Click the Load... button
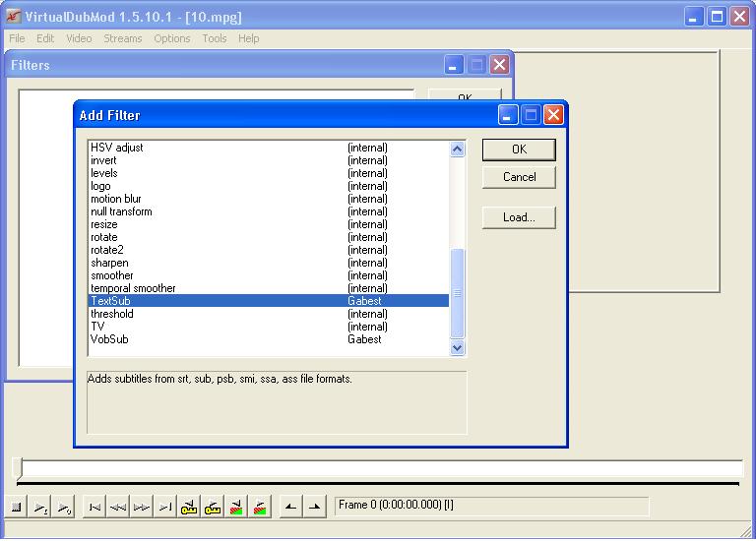 pyautogui.click(x=519, y=217)
